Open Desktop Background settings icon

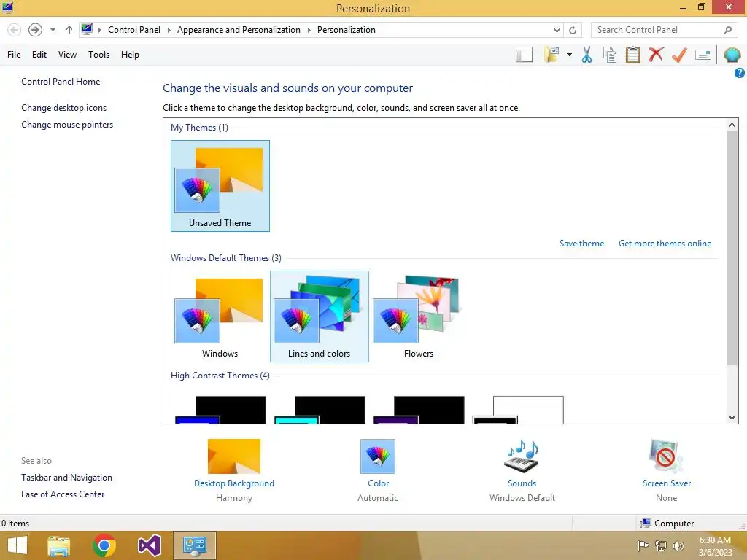click(x=234, y=456)
